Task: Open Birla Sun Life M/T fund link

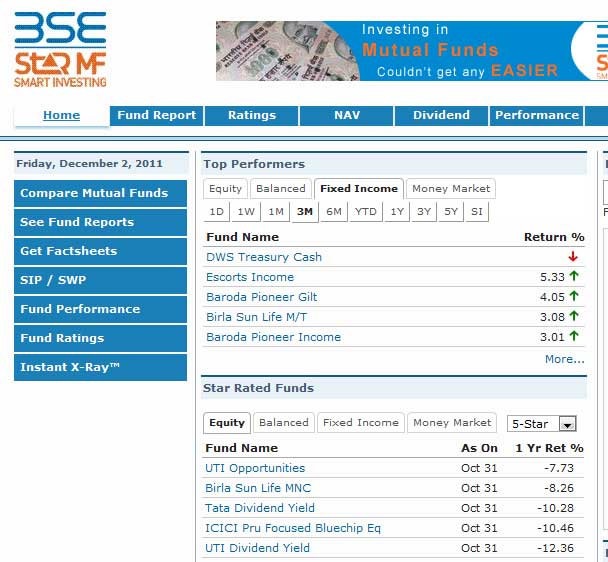Action: tap(257, 317)
